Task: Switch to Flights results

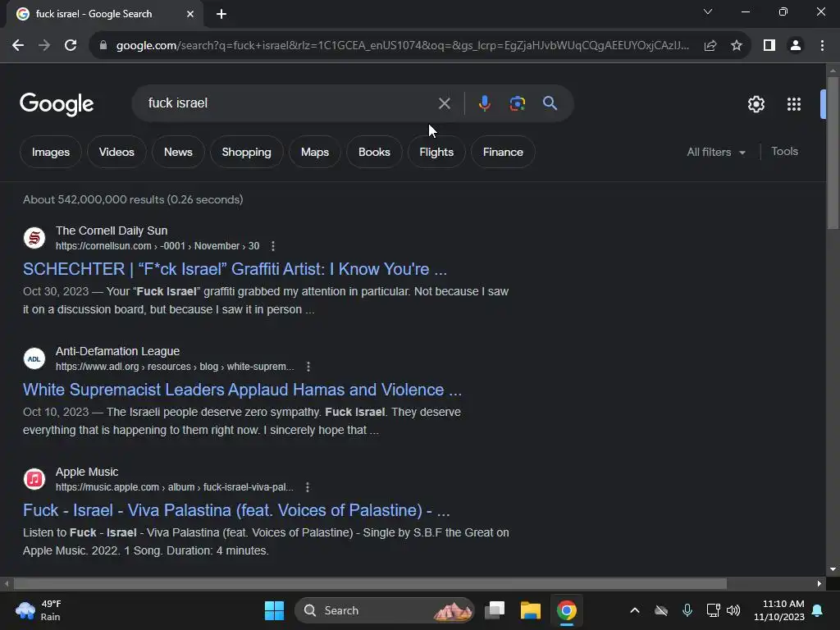Action: (436, 152)
